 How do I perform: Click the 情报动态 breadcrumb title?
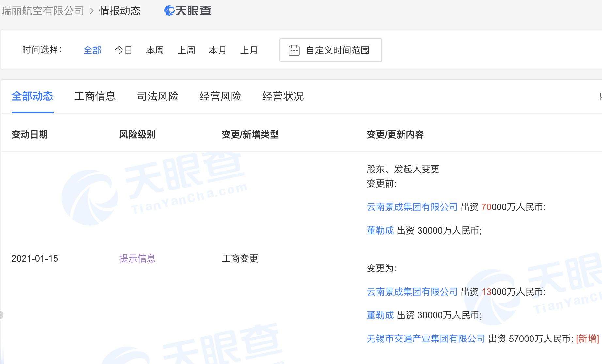(x=120, y=11)
